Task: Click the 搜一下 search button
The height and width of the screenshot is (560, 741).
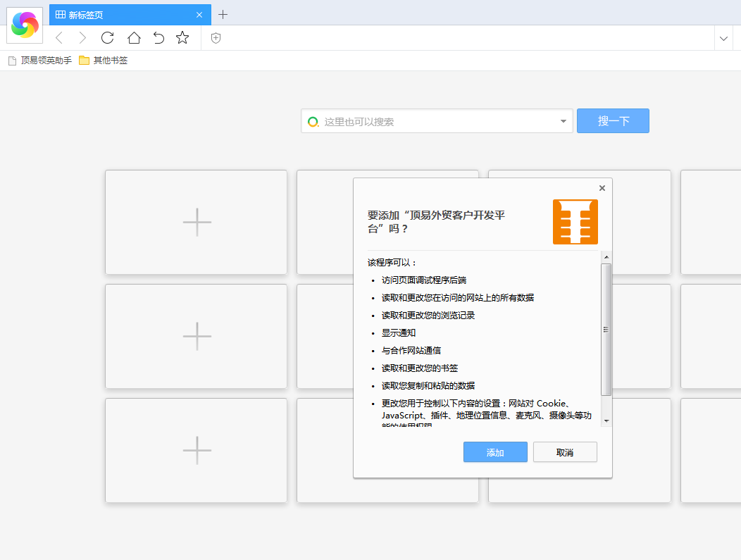Action: pyautogui.click(x=613, y=121)
